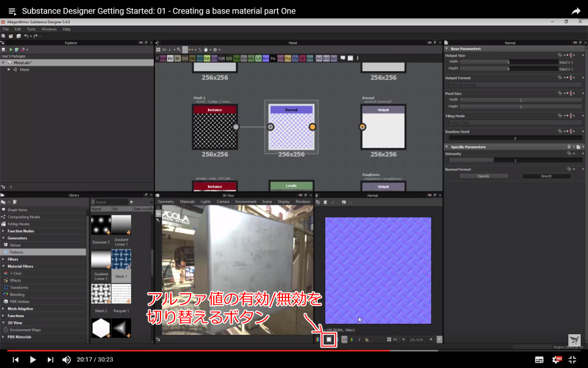Viewport: 588px width, 368px height.
Task: Collapse Generators category in Library
Action: [x=4, y=238]
